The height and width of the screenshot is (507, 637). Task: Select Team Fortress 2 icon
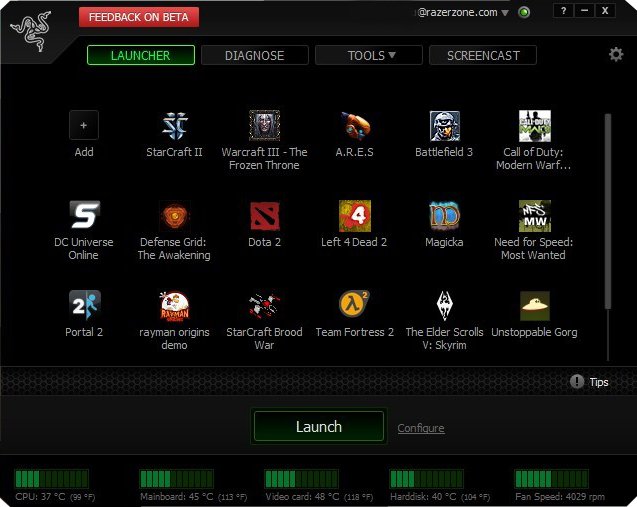coord(354,306)
